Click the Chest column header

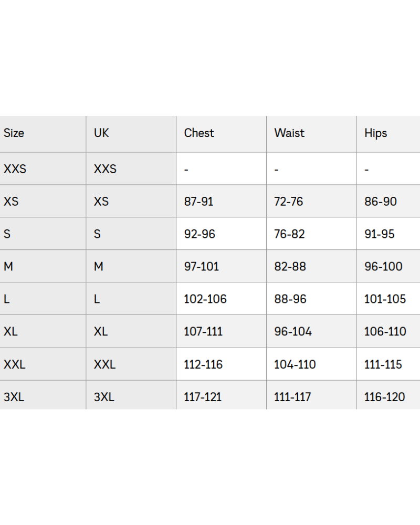tap(199, 133)
